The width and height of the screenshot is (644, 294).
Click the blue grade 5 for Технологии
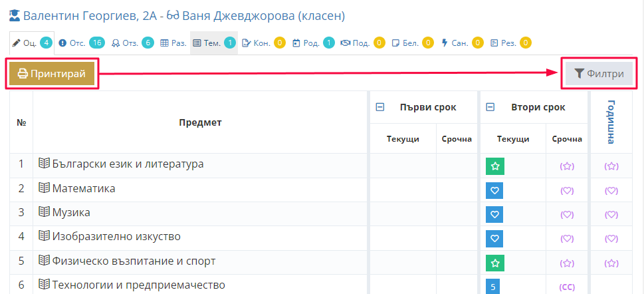point(493,287)
